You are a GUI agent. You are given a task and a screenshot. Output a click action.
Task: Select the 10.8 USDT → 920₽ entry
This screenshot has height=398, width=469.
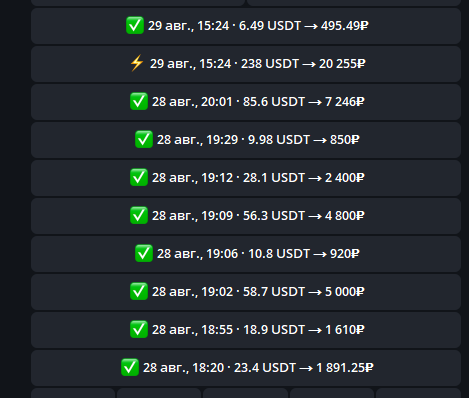246,254
